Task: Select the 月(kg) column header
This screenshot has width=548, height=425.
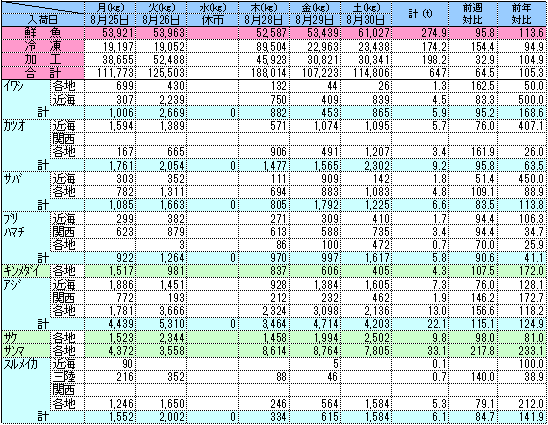Action: click(110, 7)
